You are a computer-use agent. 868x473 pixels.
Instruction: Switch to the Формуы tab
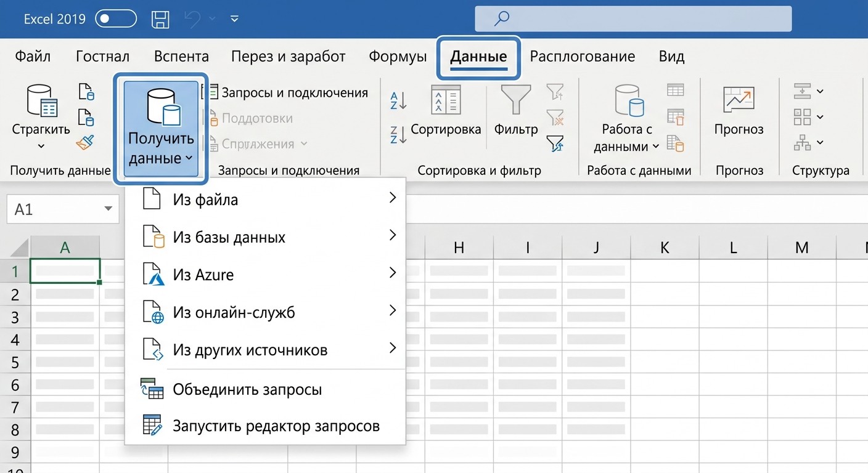coord(398,57)
